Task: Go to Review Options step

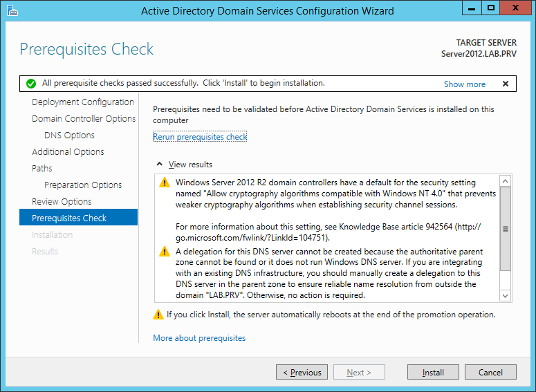Action: (62, 202)
